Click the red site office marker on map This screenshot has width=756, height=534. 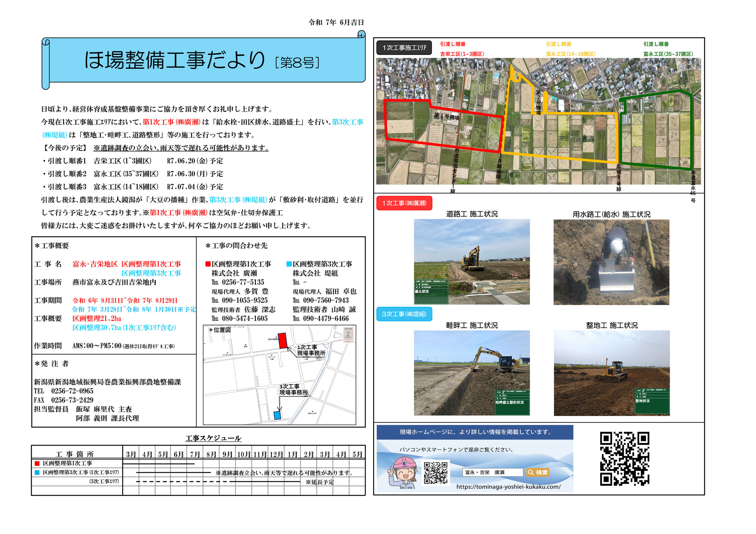click(282, 341)
